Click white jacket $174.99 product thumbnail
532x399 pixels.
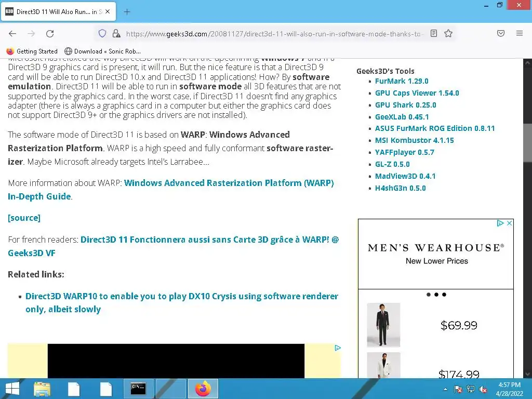coord(383,365)
